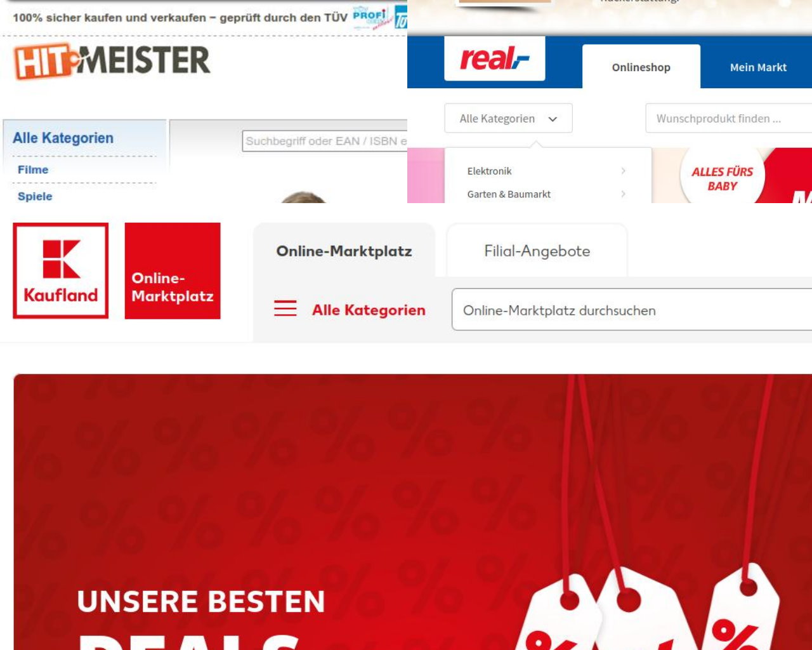812x650 pixels.
Task: Open the Spiele category link
Action: [x=35, y=196]
